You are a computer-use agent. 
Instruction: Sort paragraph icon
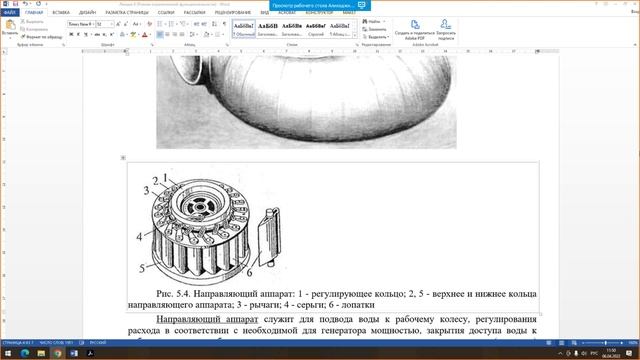pos(214,24)
